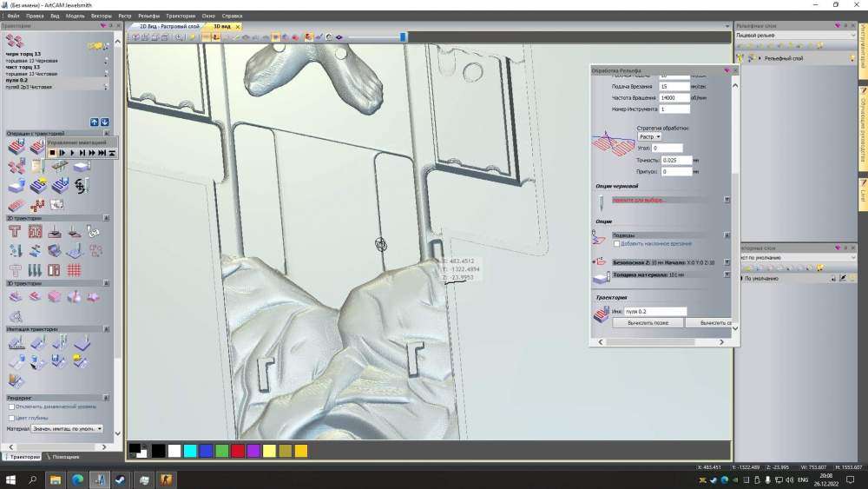
Task: Open the Рельефы menu
Action: coord(149,16)
